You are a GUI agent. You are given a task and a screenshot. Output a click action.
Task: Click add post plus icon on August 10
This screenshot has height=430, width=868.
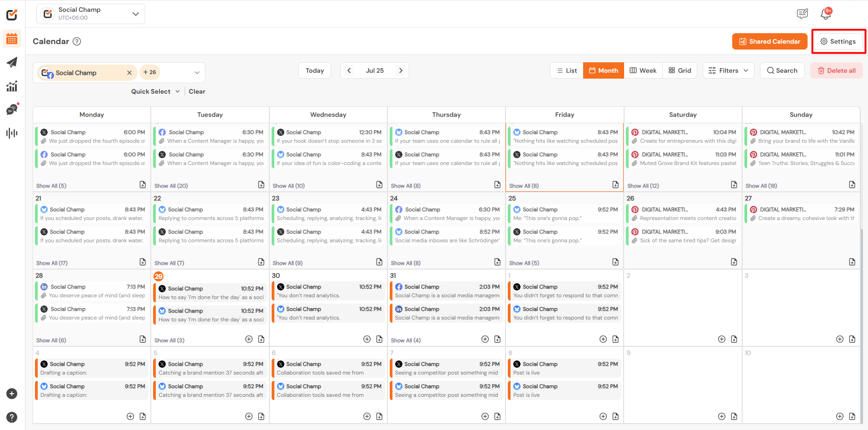pos(840,416)
